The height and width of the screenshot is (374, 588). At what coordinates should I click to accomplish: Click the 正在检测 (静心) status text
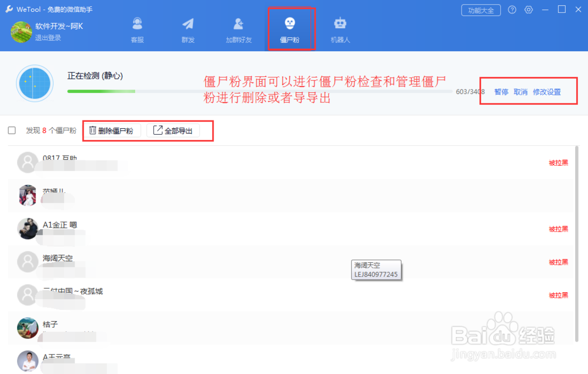click(95, 76)
